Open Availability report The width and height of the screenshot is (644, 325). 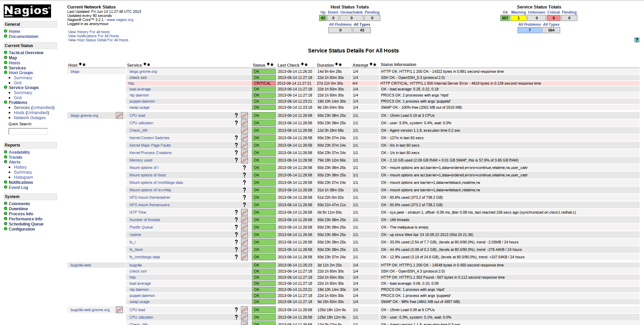pos(19,152)
